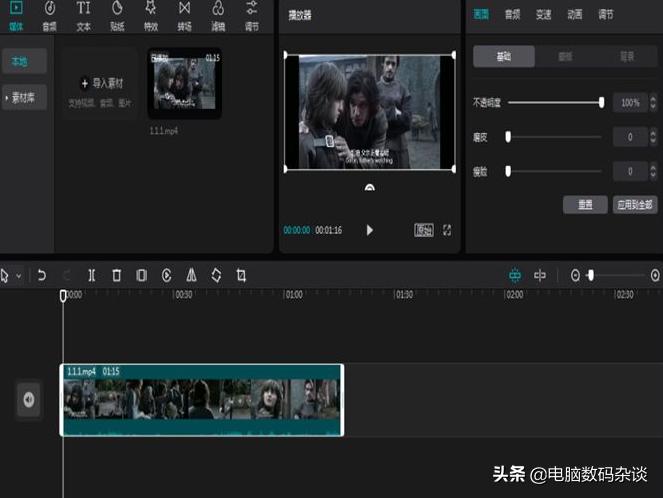Open the 特效 effects tab
Screen dimensions: 663x498
[151, 16]
